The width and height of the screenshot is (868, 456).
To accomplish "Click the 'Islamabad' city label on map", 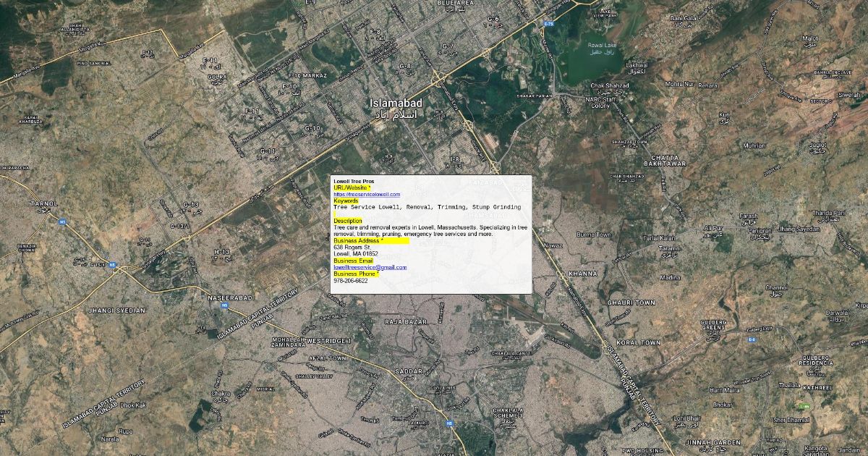I will pos(396,104).
